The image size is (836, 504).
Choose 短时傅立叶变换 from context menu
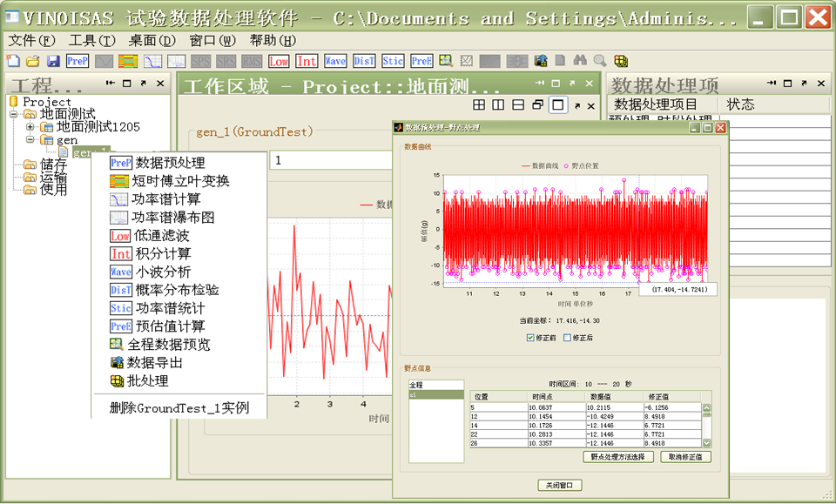coord(179,181)
